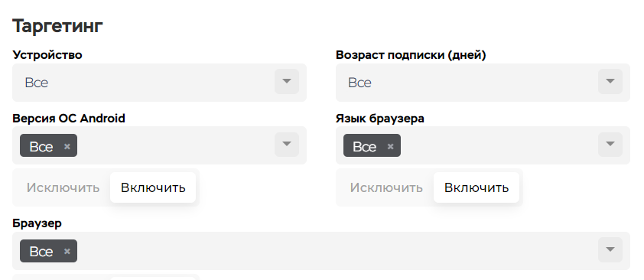Click the Возраст подписки select field

tap(483, 83)
